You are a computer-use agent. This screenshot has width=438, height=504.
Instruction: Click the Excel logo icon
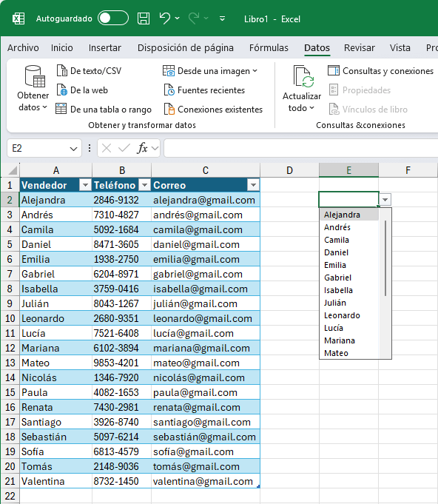tap(18, 19)
